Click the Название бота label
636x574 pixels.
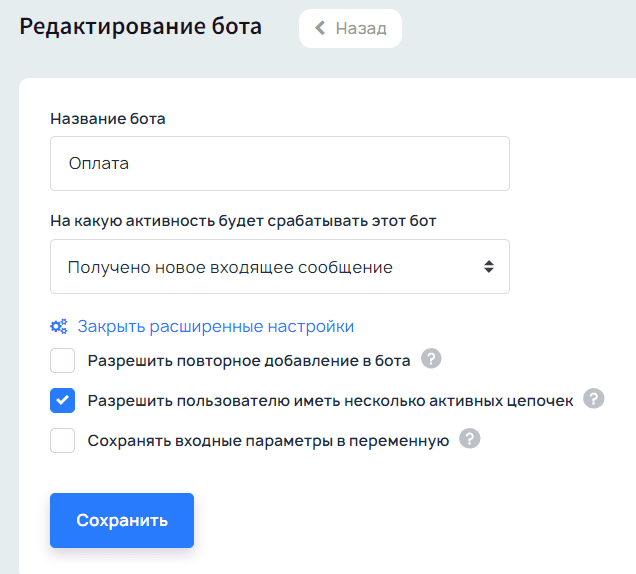[x=108, y=119]
